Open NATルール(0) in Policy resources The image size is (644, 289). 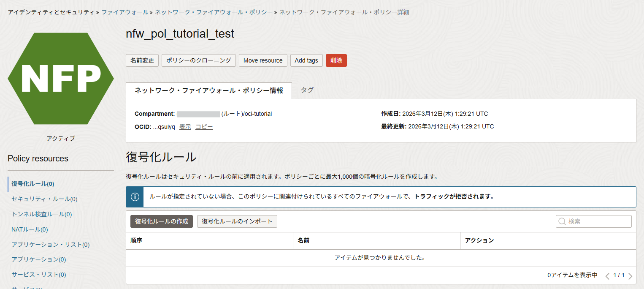click(x=30, y=229)
